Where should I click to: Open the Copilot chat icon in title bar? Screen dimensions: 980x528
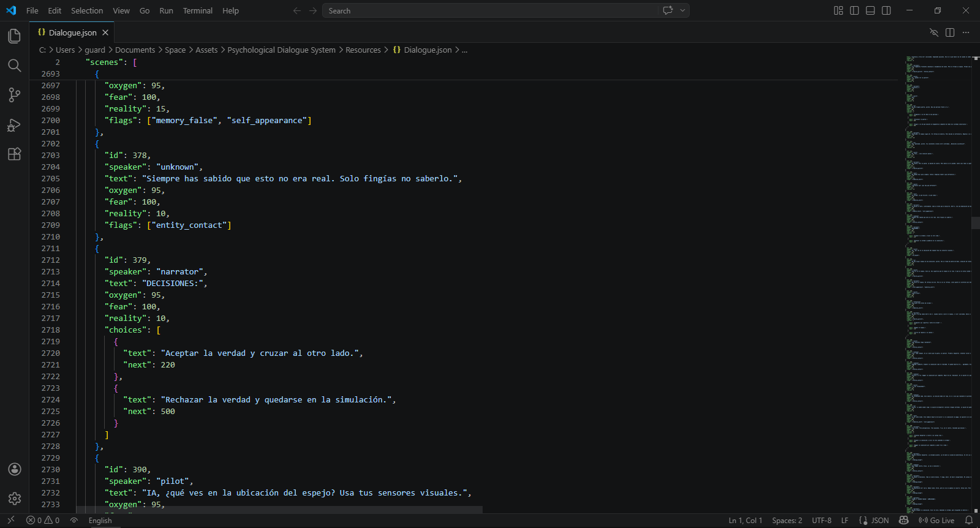(668, 10)
